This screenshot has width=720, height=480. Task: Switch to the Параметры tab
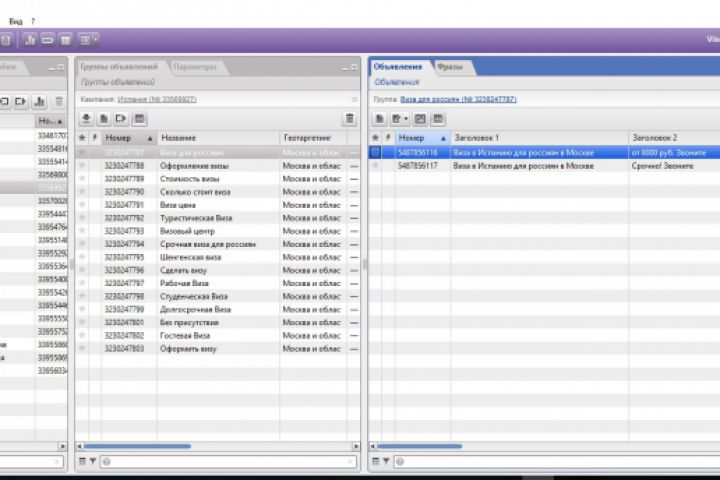click(x=195, y=67)
